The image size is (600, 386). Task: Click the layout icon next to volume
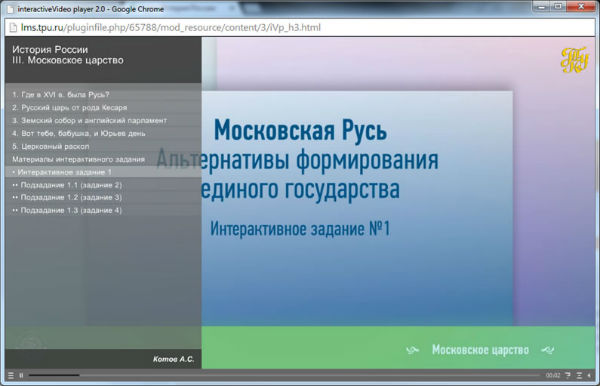pyautogui.click(x=579, y=376)
